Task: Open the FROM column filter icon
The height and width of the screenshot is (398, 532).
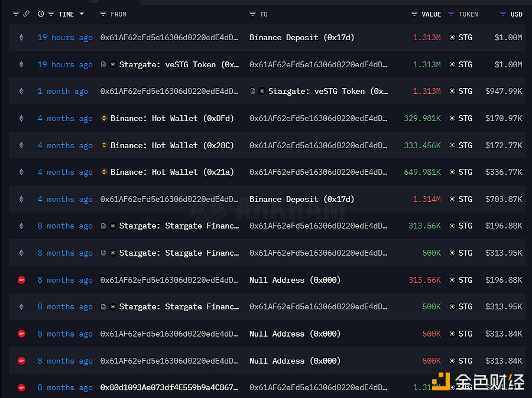Action: click(103, 14)
